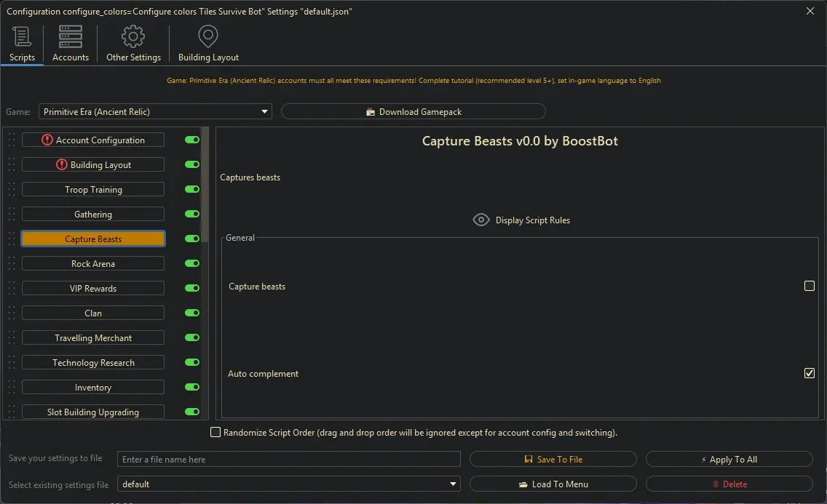Click the script list vertical scrollbar

coord(205,182)
